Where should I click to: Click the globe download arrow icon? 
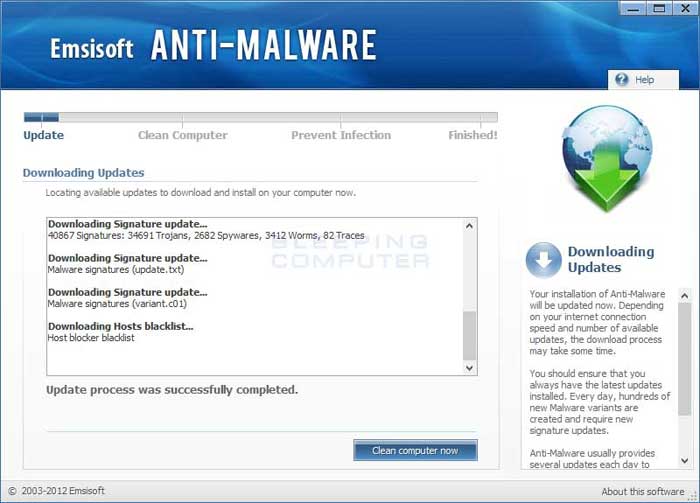[x=607, y=159]
